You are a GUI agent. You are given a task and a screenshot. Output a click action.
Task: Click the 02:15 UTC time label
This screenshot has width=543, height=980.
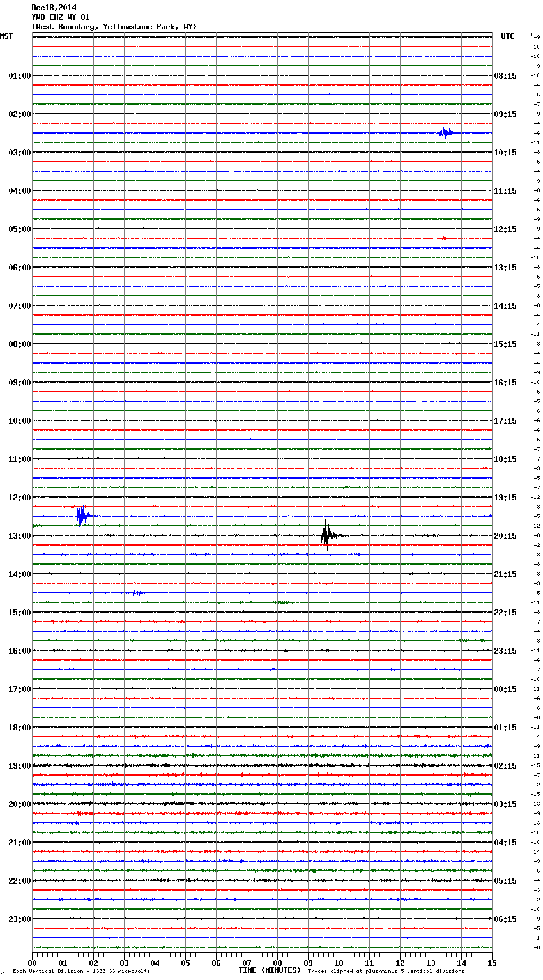(x=505, y=766)
